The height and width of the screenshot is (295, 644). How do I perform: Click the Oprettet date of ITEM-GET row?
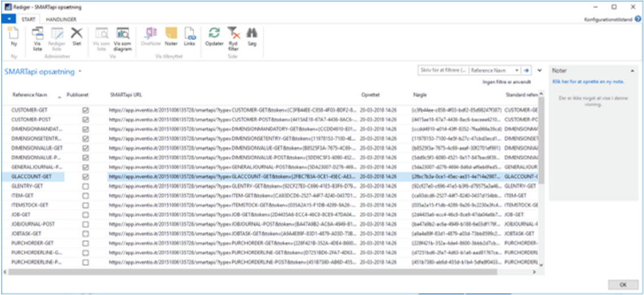[x=379, y=195]
